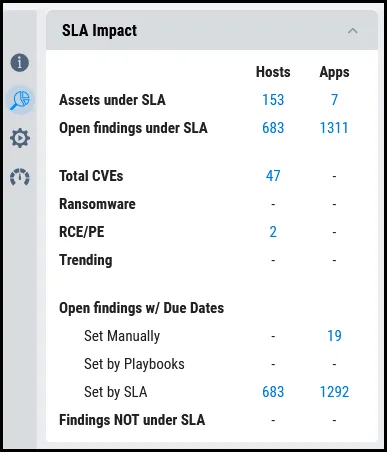
Task: Click the SLA Impact panel header
Action: tap(212, 30)
